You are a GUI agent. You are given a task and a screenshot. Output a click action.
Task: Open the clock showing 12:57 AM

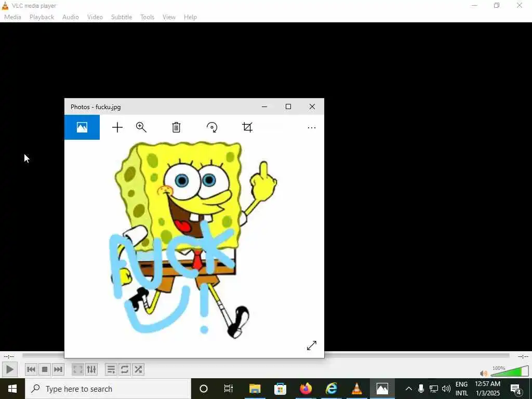pos(487,389)
